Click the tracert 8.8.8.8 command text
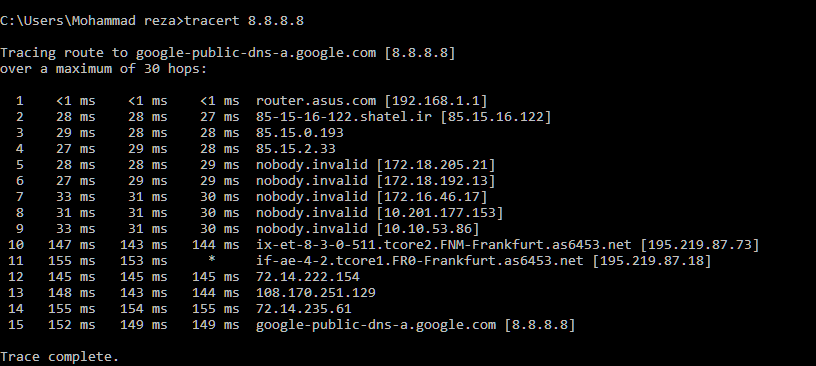The image size is (816, 366). pyautogui.click(x=244, y=21)
